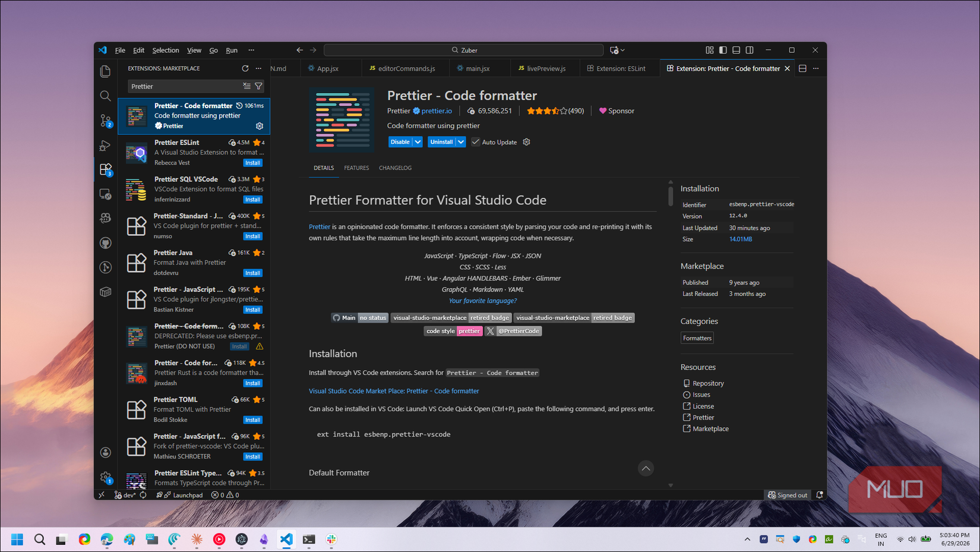980x552 pixels.
Task: Open Copilot chat icon in title bar
Action: pyautogui.click(x=614, y=50)
